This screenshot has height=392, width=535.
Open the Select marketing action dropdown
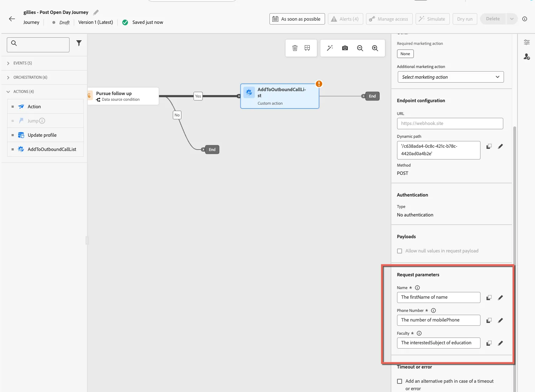pos(451,77)
